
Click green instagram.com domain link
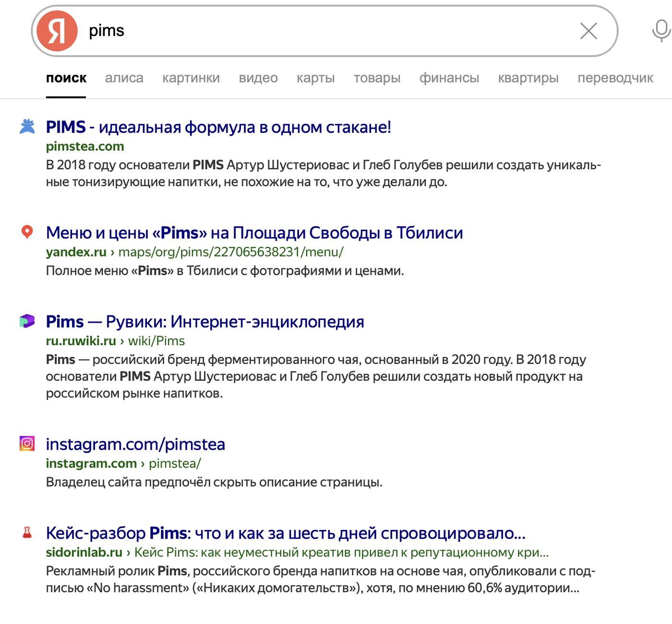pyautogui.click(x=91, y=463)
